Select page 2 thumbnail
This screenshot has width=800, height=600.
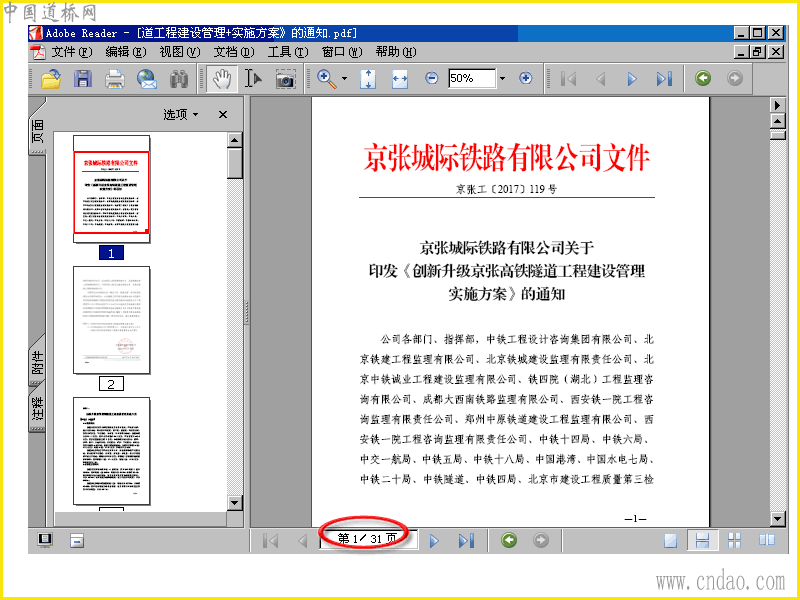click(111, 320)
